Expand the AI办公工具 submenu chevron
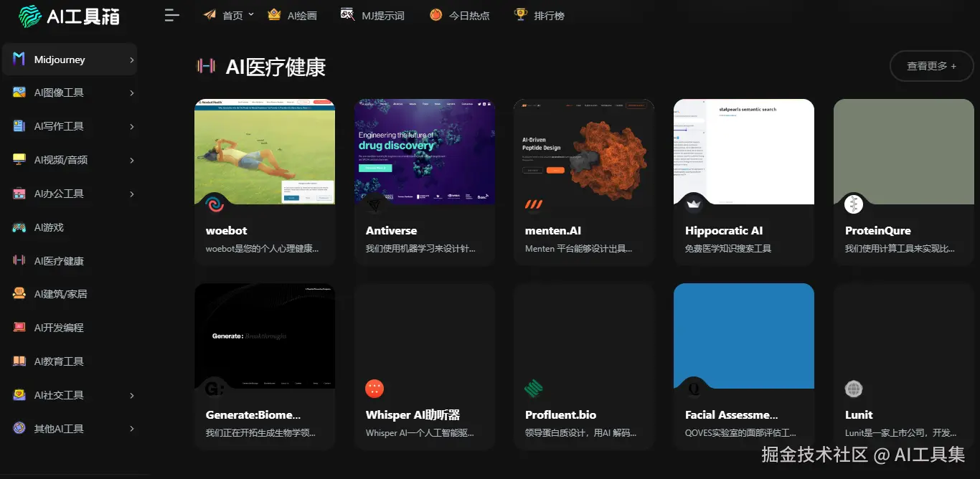The width and height of the screenshot is (980, 479). coord(132,194)
